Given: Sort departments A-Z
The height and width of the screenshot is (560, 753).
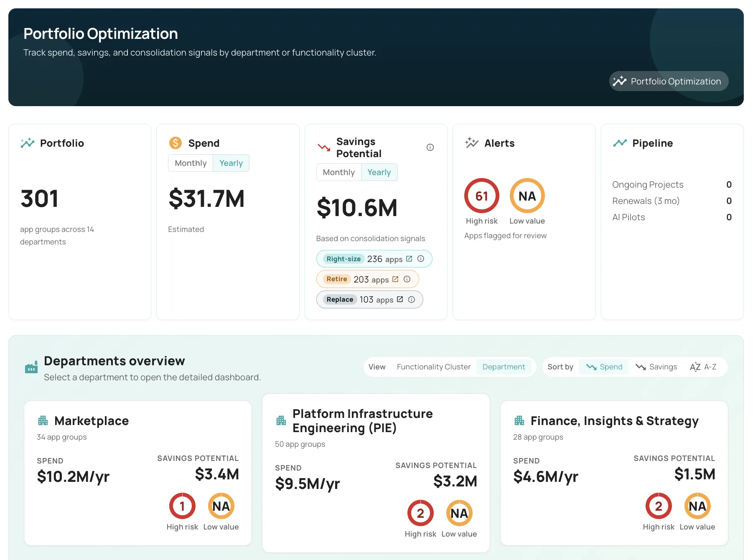Looking at the screenshot, I should coord(703,367).
